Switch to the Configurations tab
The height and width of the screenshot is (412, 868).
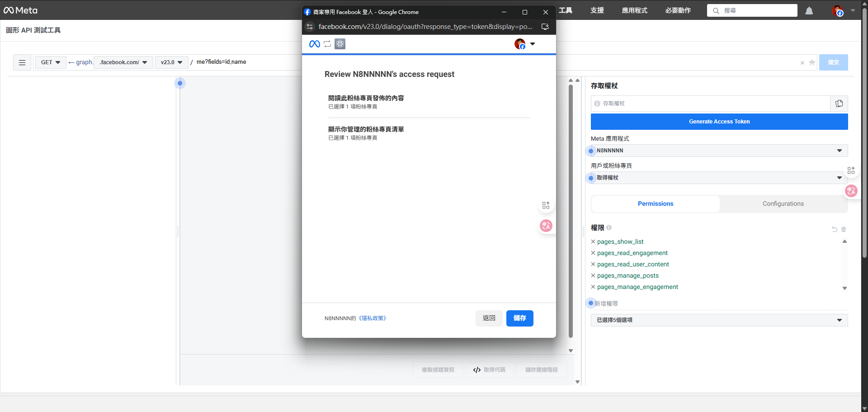(x=783, y=204)
